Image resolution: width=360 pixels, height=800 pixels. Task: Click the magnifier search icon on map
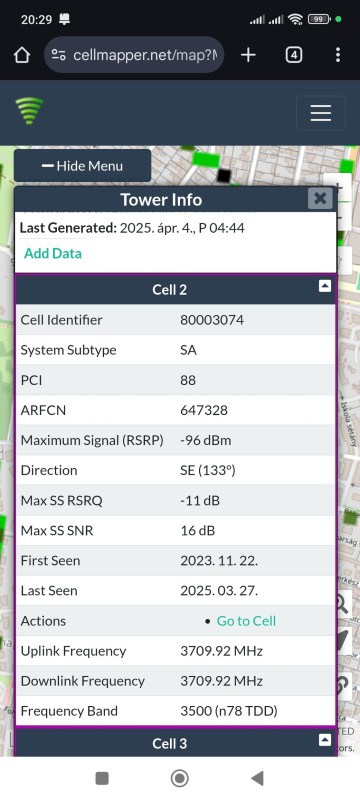(x=343, y=605)
